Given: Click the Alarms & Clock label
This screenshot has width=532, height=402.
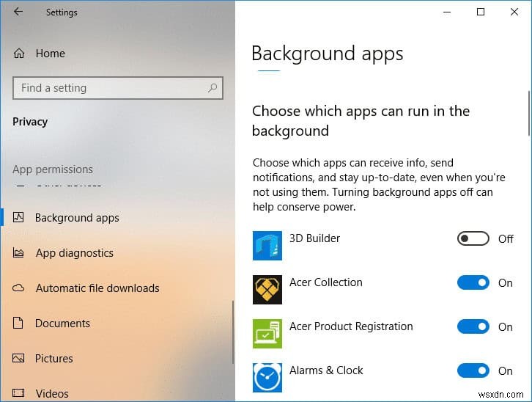Looking at the screenshot, I should [x=326, y=370].
